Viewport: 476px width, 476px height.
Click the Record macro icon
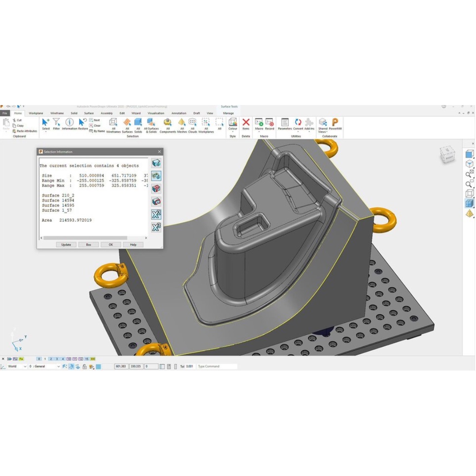[270, 124]
